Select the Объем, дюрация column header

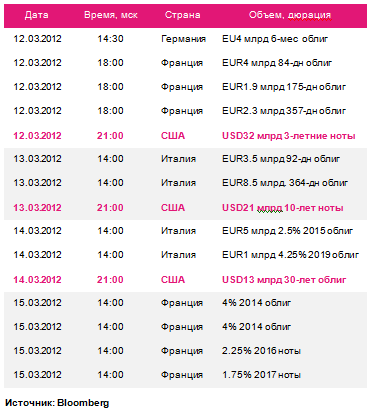[x=290, y=15]
